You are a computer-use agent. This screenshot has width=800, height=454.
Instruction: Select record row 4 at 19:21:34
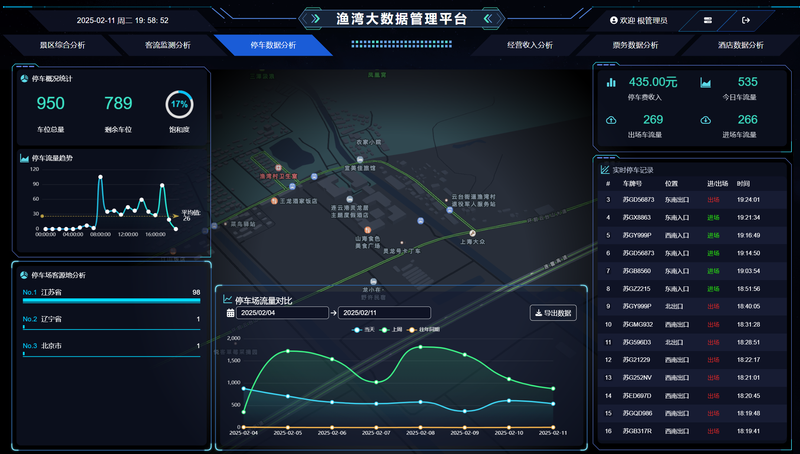pyautogui.click(x=692, y=218)
